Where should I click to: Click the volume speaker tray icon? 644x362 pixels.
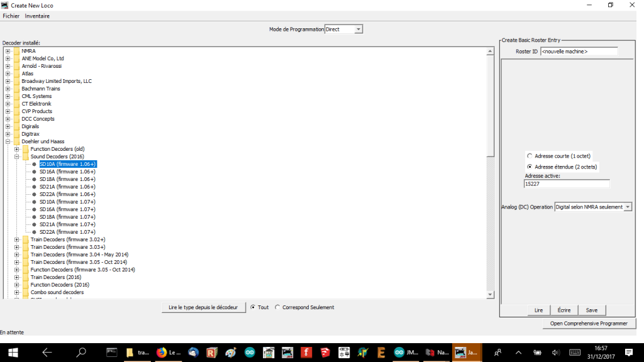click(x=556, y=353)
